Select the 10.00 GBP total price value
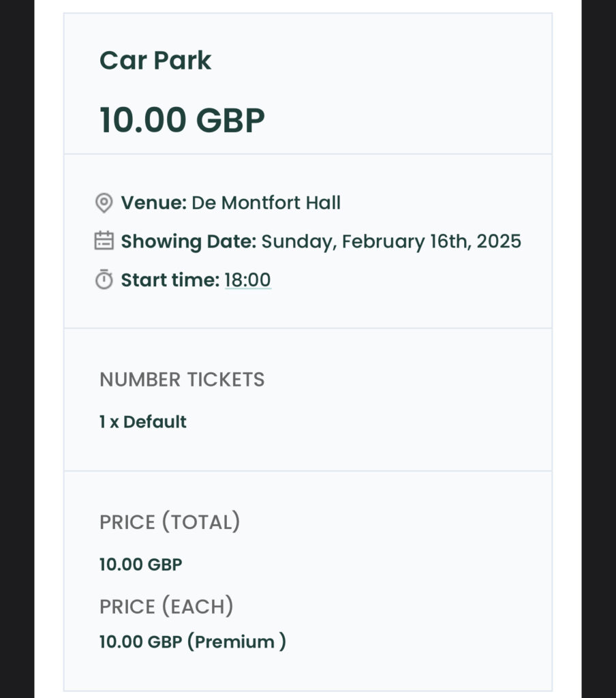Image resolution: width=616 pixels, height=698 pixels. coord(141,564)
